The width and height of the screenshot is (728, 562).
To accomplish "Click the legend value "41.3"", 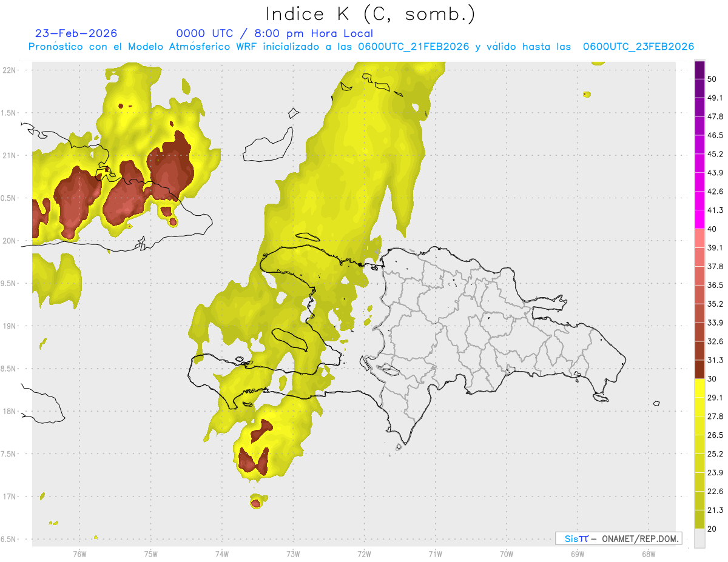I will (x=715, y=211).
